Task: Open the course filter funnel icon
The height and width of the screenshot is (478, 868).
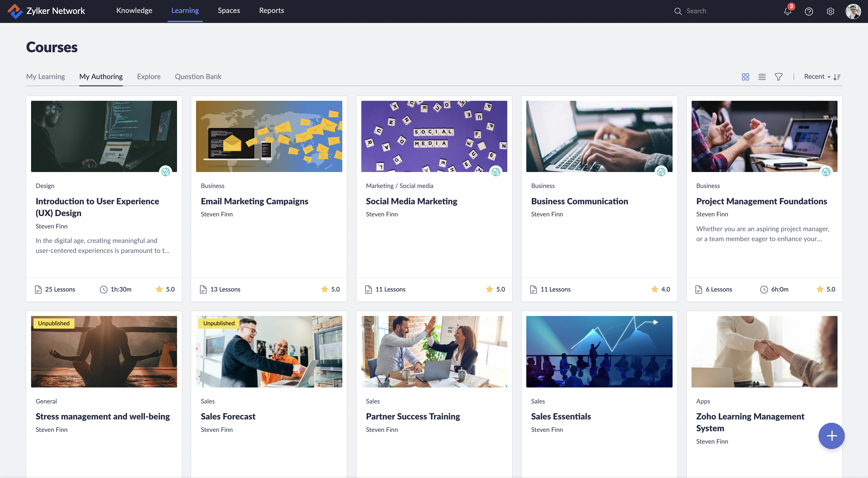Action: point(778,77)
